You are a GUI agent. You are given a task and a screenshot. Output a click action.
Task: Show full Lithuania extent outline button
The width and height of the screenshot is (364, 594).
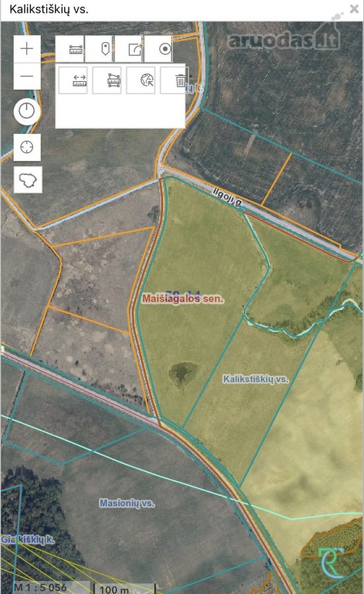click(x=28, y=180)
